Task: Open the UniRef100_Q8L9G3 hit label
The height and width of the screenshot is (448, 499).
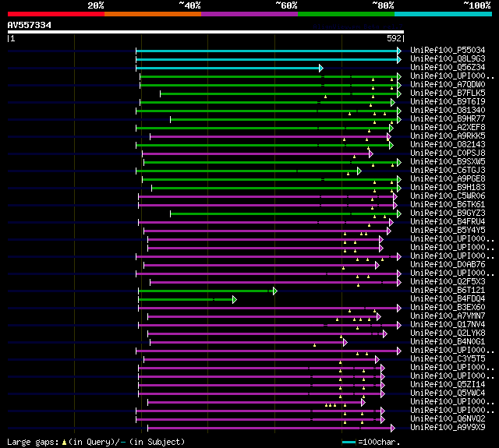Action: 448,58
